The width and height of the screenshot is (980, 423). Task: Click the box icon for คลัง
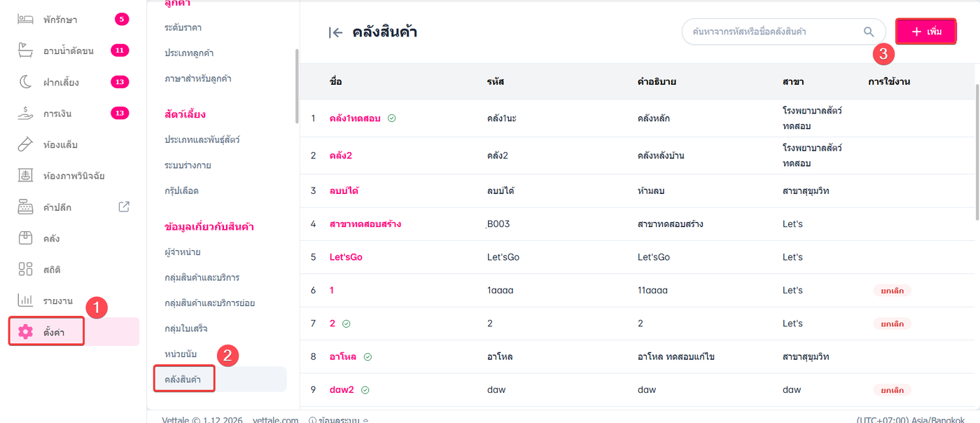point(25,238)
